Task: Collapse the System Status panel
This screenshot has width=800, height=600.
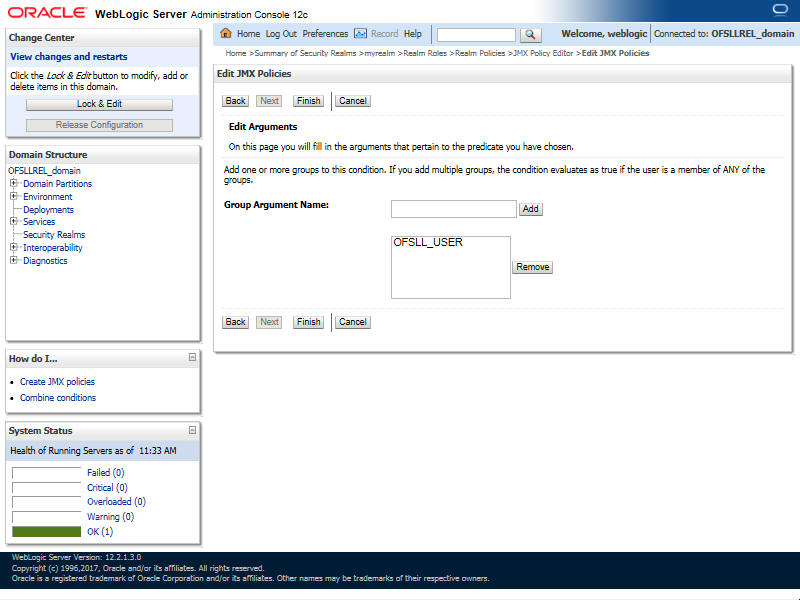Action: click(192, 430)
